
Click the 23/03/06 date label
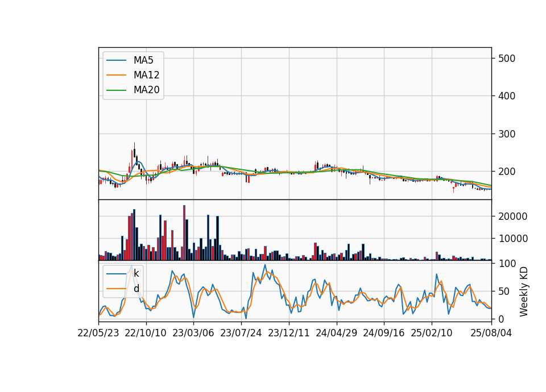coord(193,333)
